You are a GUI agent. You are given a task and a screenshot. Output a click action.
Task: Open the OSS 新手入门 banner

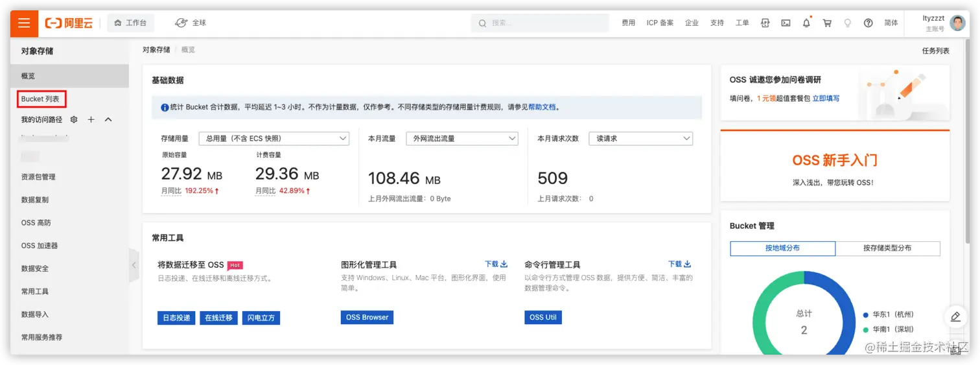click(835, 167)
